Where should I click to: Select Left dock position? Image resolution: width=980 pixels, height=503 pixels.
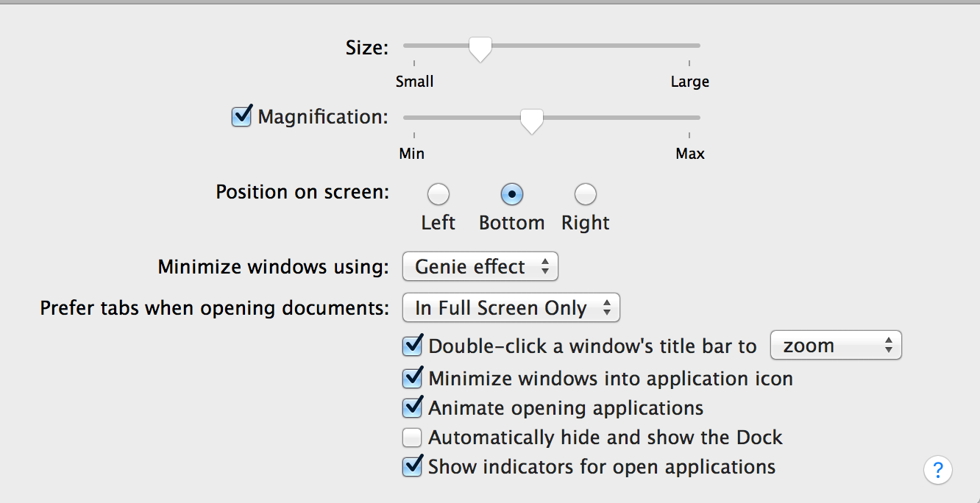pyautogui.click(x=438, y=195)
